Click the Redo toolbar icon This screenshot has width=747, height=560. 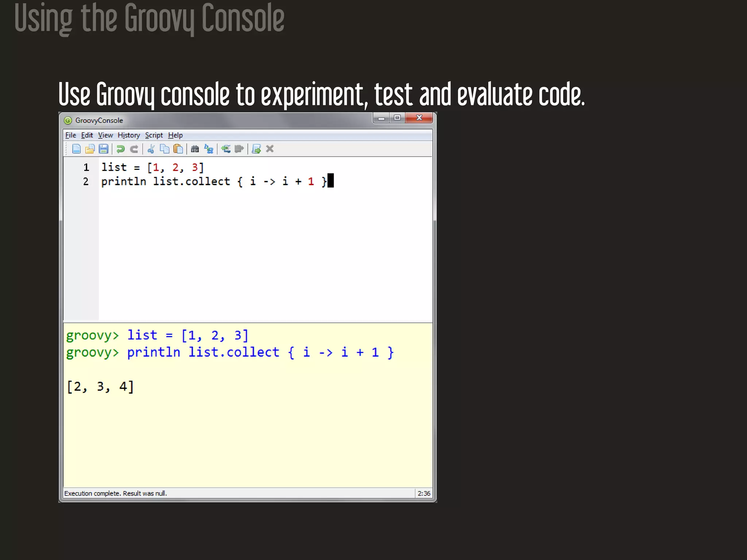(x=134, y=149)
